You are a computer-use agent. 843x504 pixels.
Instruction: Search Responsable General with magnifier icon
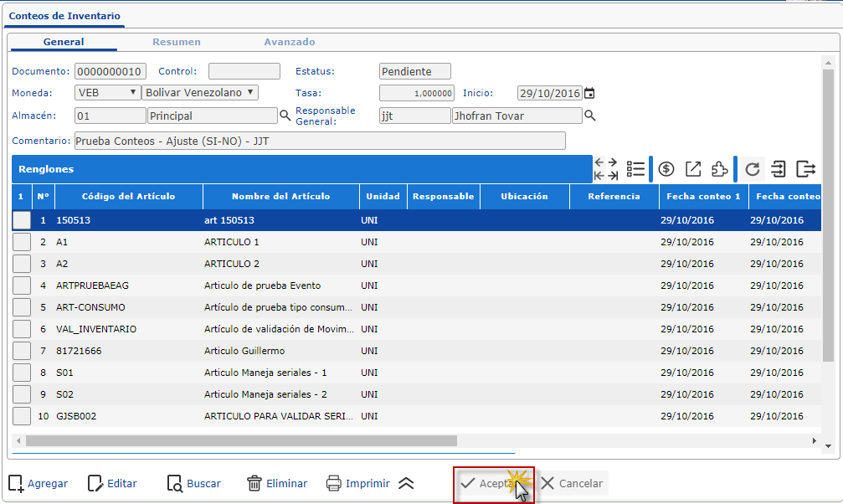(x=589, y=116)
